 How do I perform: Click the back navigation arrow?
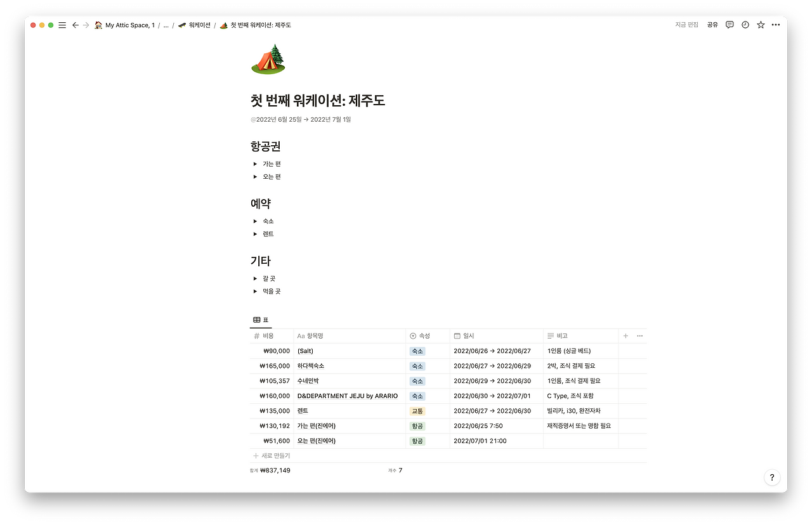75,25
